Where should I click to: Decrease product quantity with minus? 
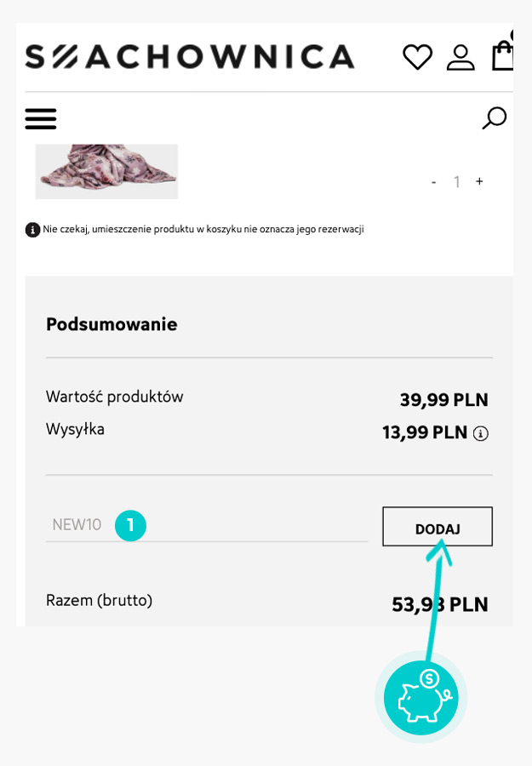[433, 182]
